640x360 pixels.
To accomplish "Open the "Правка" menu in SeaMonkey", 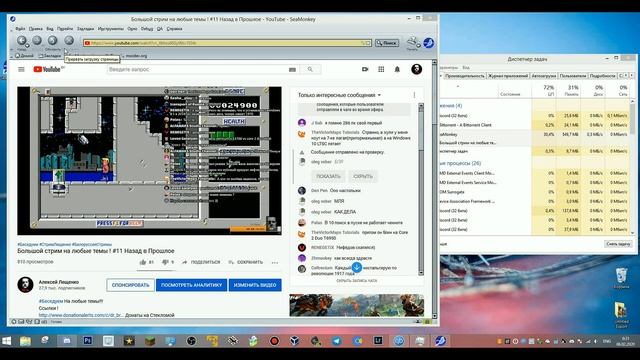I will point(36,29).
